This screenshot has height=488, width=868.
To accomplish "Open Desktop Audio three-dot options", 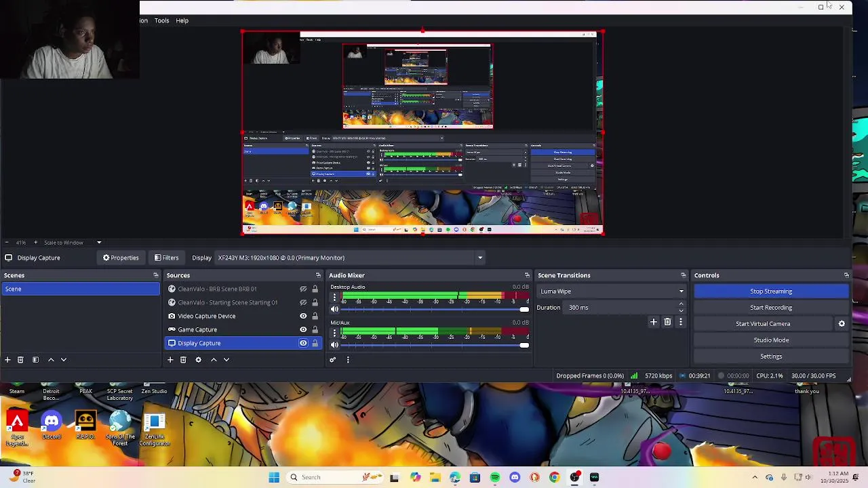I will pyautogui.click(x=334, y=298).
